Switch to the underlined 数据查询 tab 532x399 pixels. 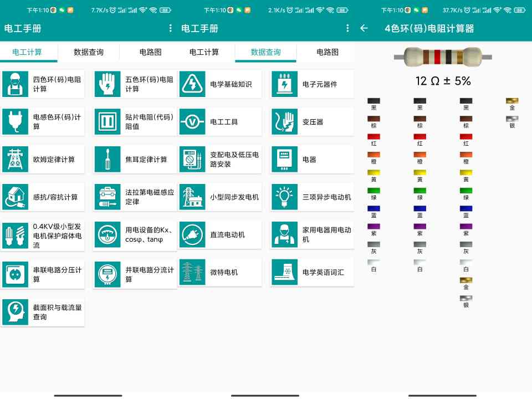click(x=265, y=52)
